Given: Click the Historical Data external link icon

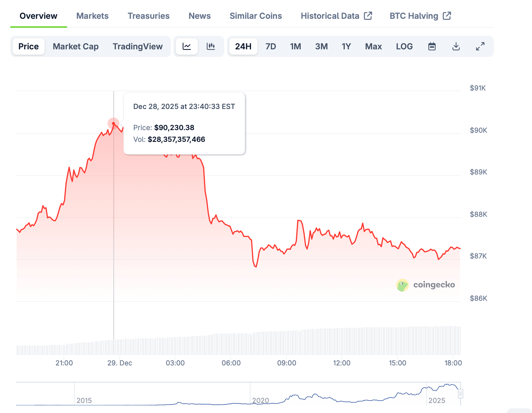Looking at the screenshot, I should click(x=368, y=16).
